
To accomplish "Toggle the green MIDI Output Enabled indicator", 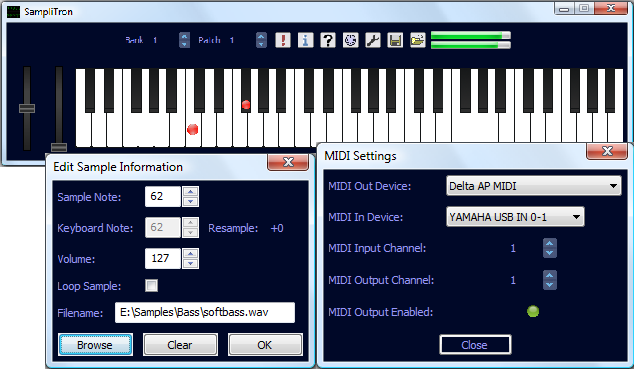I will pos(533,311).
